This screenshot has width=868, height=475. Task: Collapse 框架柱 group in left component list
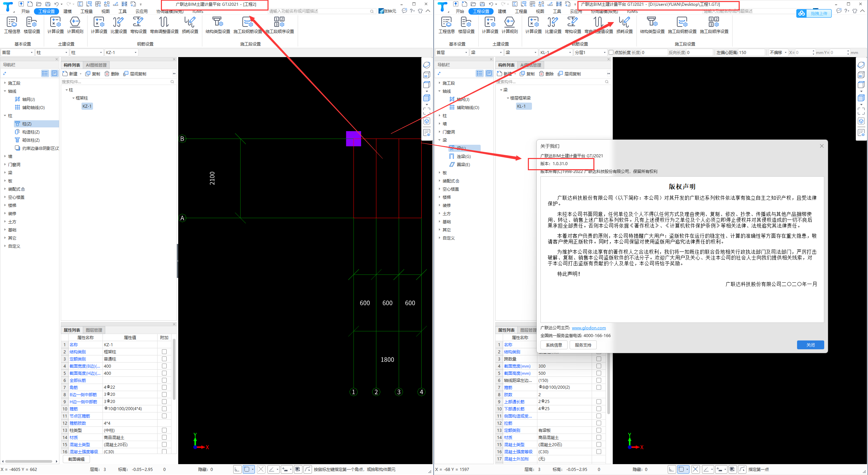click(73, 98)
